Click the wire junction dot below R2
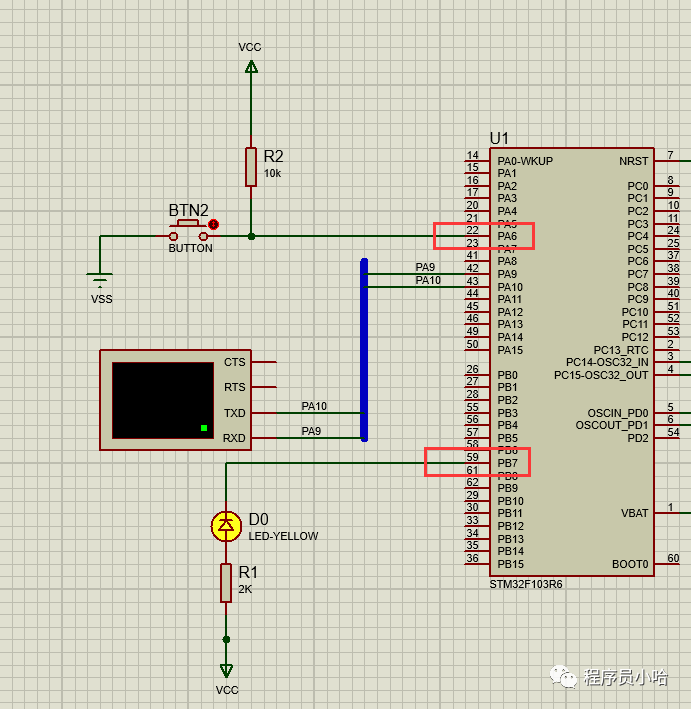Image resolution: width=691 pixels, height=709 pixels. click(x=251, y=237)
